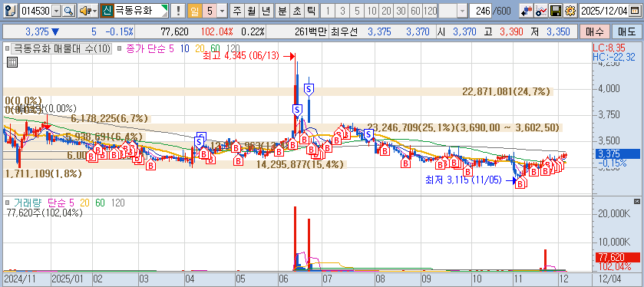Open the blank interval combo box dropdown
This screenshot has width=644, height=287.
[x=462, y=11]
